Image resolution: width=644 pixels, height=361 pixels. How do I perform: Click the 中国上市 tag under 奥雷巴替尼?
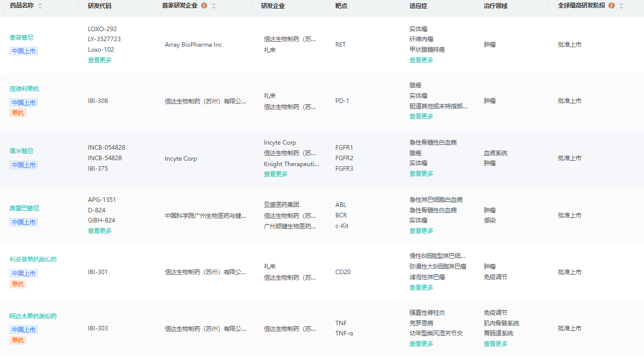pos(24,222)
